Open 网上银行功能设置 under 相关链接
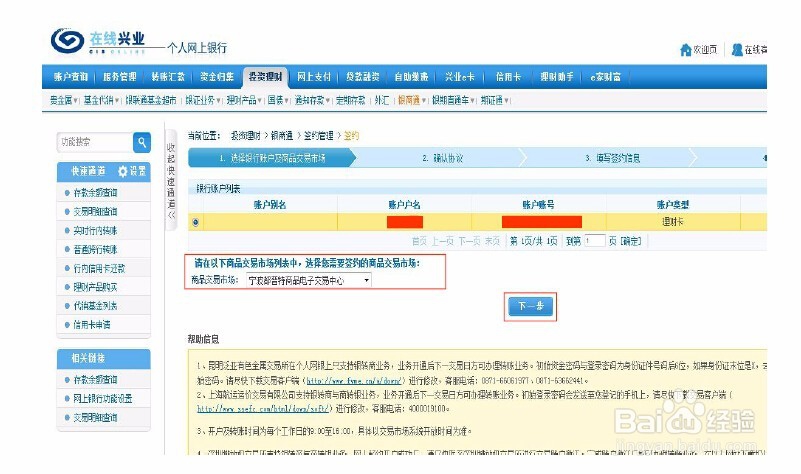This screenshot has height=474, width=801. (x=102, y=398)
